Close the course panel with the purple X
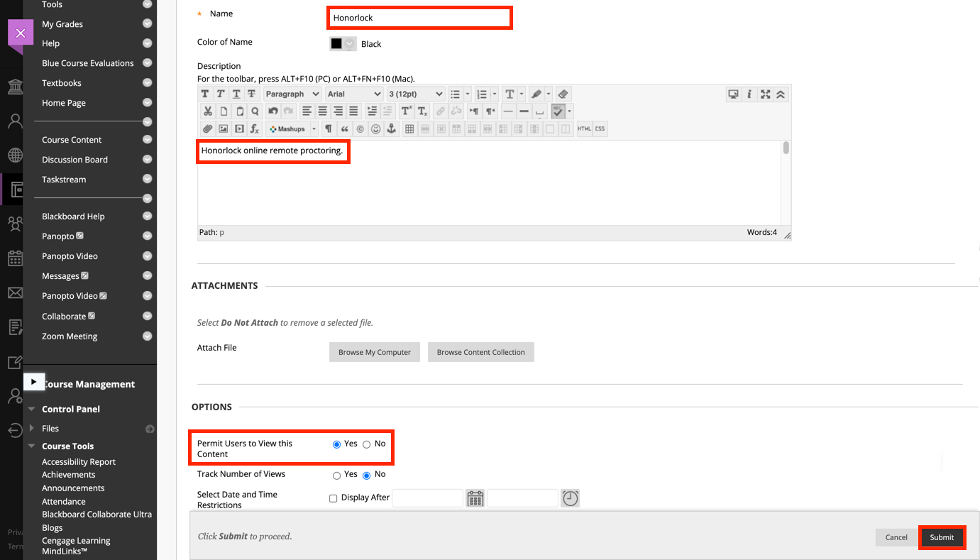The height and width of the screenshot is (560, 980). (x=21, y=33)
